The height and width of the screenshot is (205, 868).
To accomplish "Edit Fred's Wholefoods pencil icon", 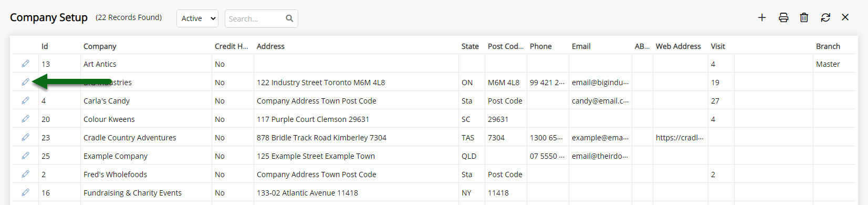I will (25, 174).
